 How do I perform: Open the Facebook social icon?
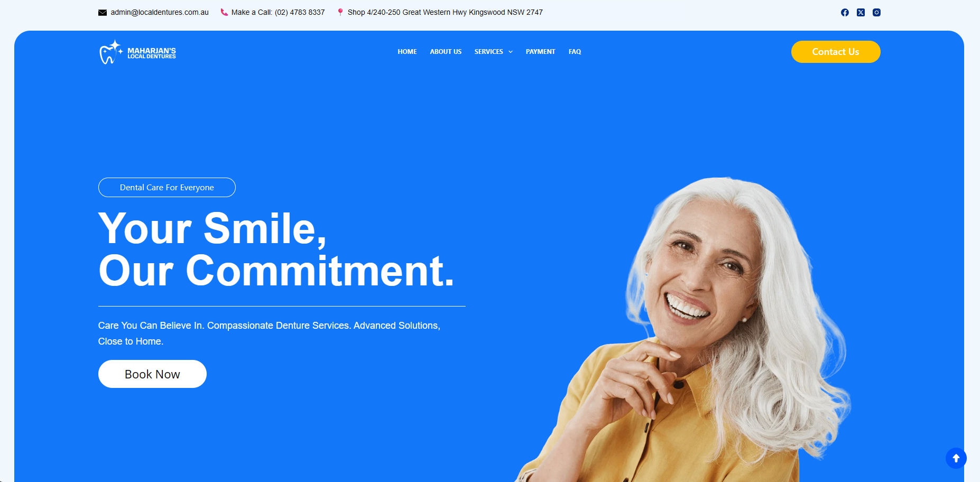coord(845,12)
